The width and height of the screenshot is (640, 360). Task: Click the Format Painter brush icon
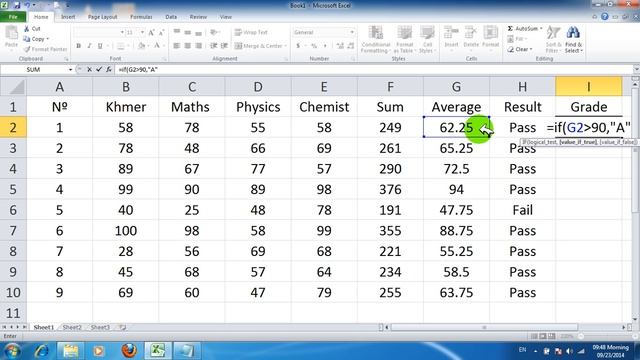pos(27,49)
